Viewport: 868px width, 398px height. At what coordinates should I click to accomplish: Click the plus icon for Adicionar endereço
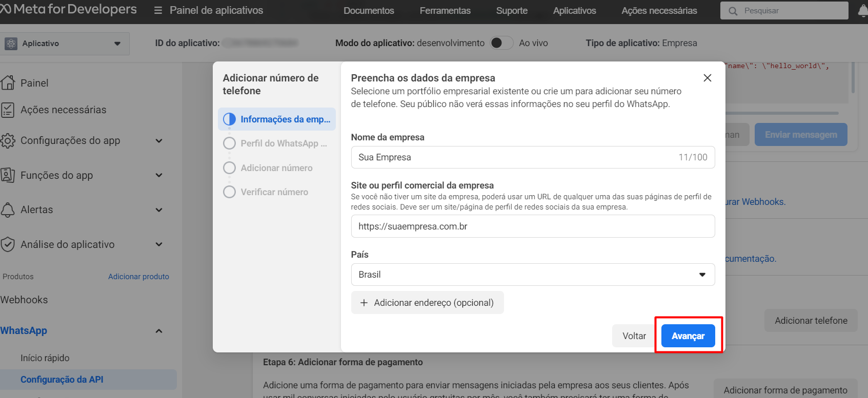click(364, 303)
